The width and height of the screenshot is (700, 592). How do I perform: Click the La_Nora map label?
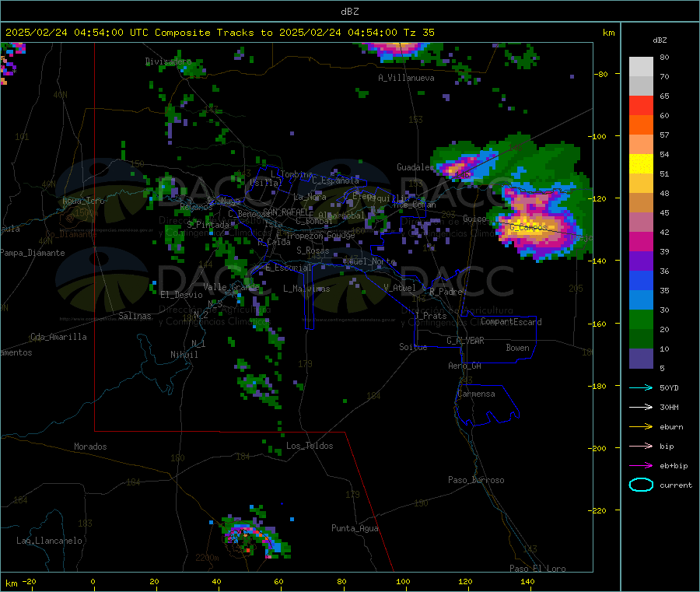coord(310,197)
